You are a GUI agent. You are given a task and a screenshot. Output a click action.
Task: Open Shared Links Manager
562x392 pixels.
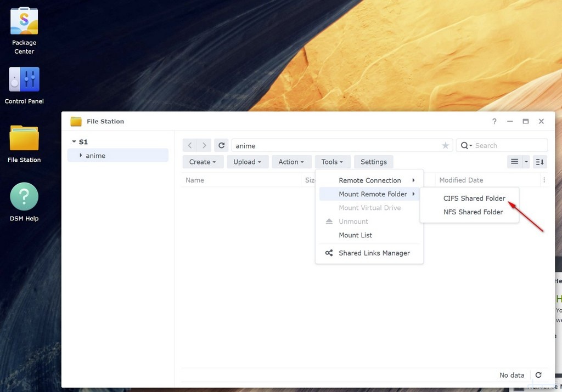[374, 253]
